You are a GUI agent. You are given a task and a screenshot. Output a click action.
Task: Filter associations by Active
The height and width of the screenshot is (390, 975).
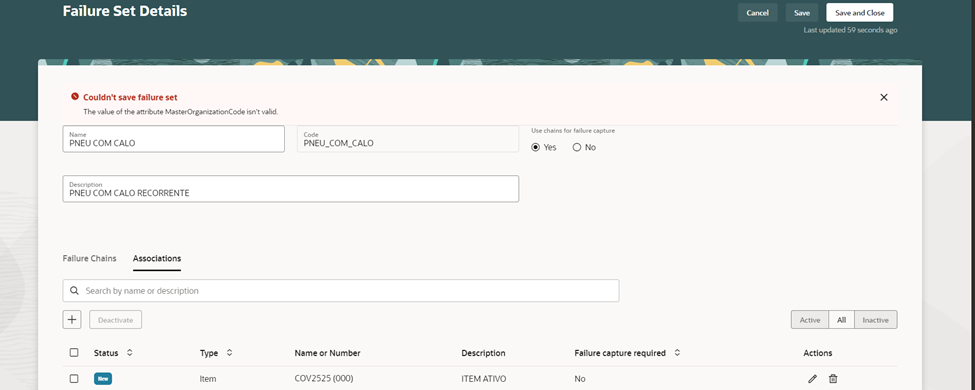pos(810,320)
